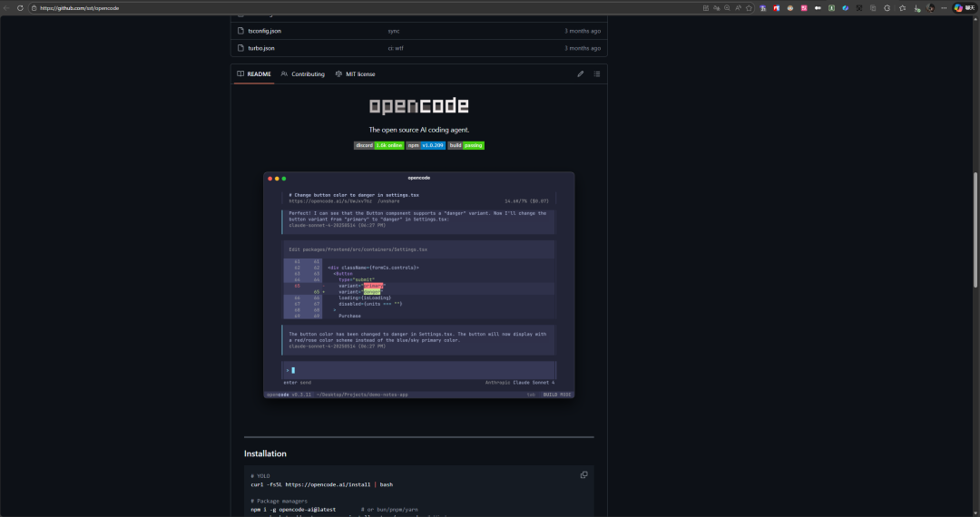Open the 'ci: wtf' commit message link
This screenshot has width=980, height=517.
[396, 48]
